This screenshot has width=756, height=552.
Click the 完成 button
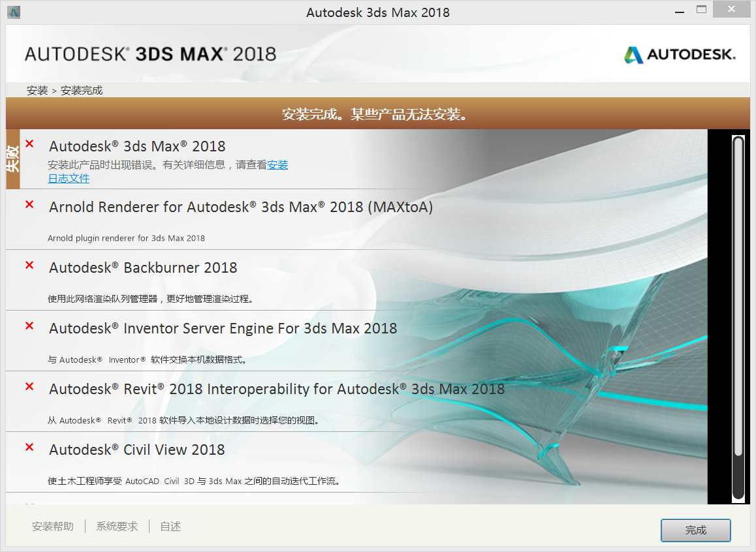point(695,530)
